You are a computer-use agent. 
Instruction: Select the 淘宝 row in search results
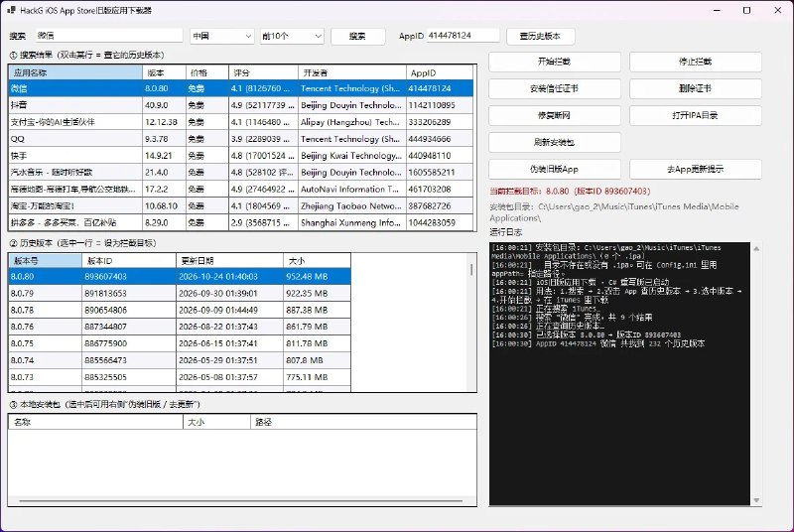pos(241,206)
